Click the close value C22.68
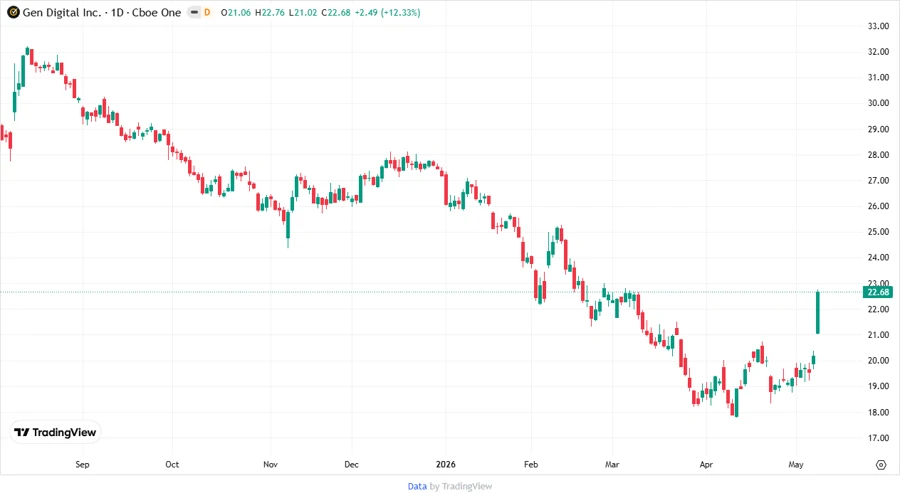 tap(336, 12)
